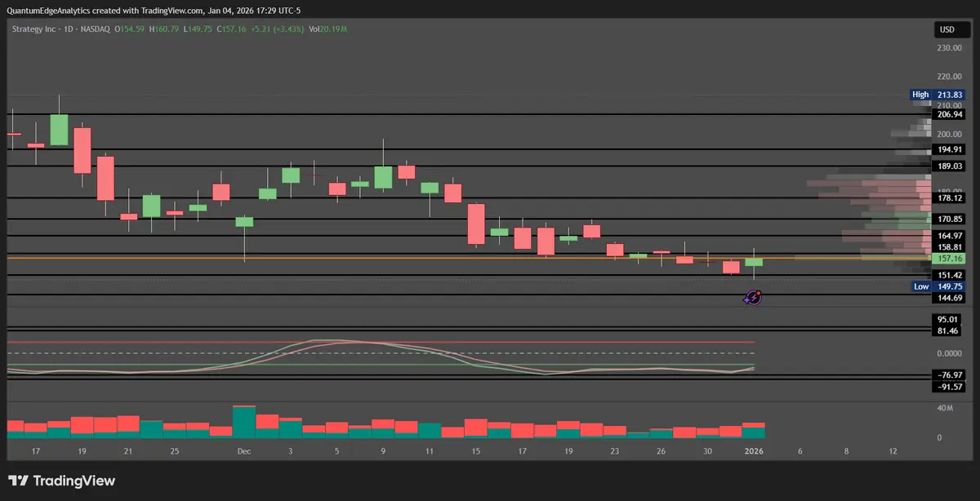The height and width of the screenshot is (501, 980).
Task: Click the close value C157.16
Action: pos(231,29)
